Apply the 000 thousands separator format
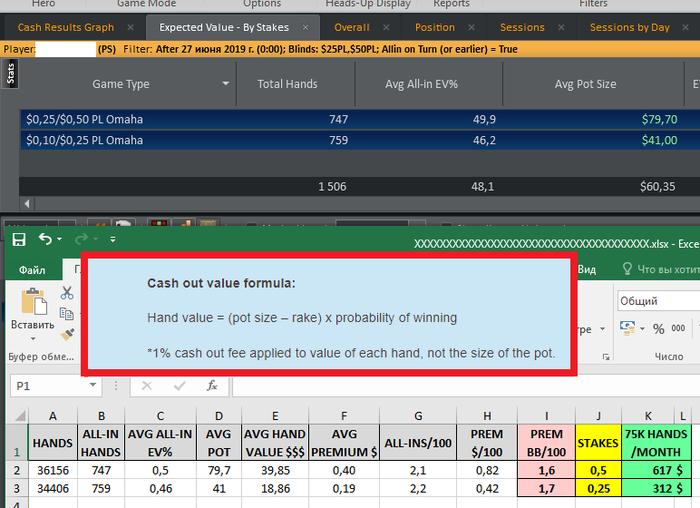This screenshot has height=508, width=700. tap(678, 328)
